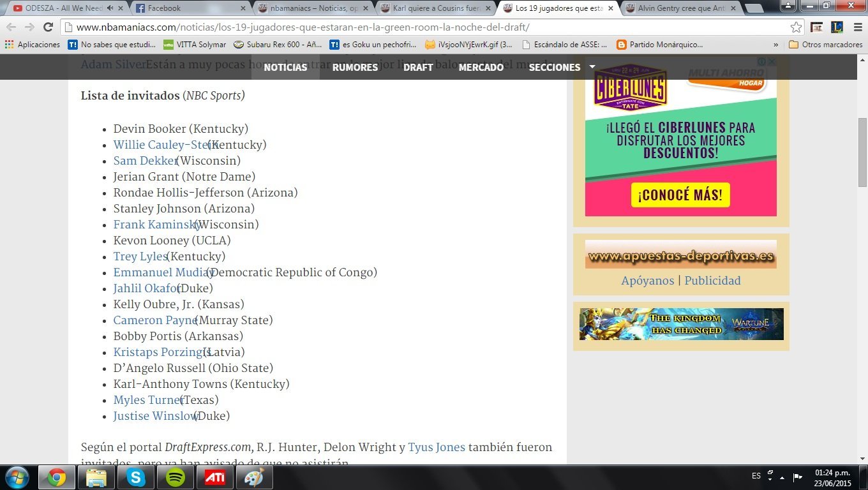Click the text D'Angelo Russell (Ohio State)
The image size is (868, 490).
pos(193,368)
